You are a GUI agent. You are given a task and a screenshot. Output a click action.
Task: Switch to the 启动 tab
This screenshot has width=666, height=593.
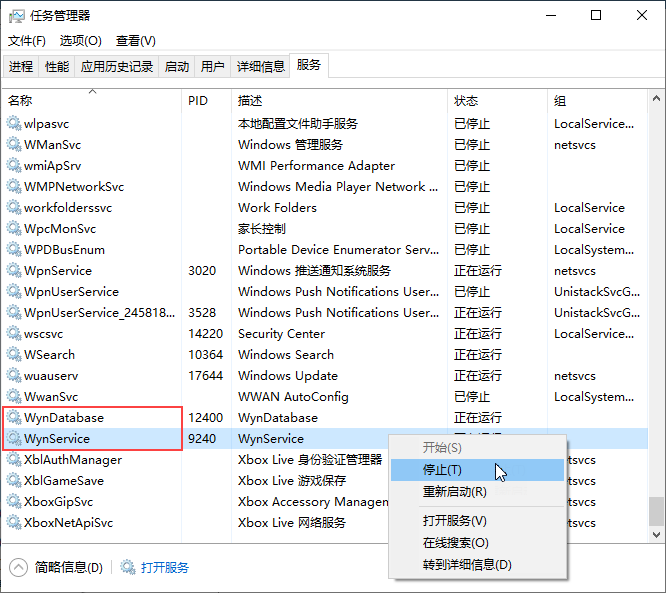[177, 67]
